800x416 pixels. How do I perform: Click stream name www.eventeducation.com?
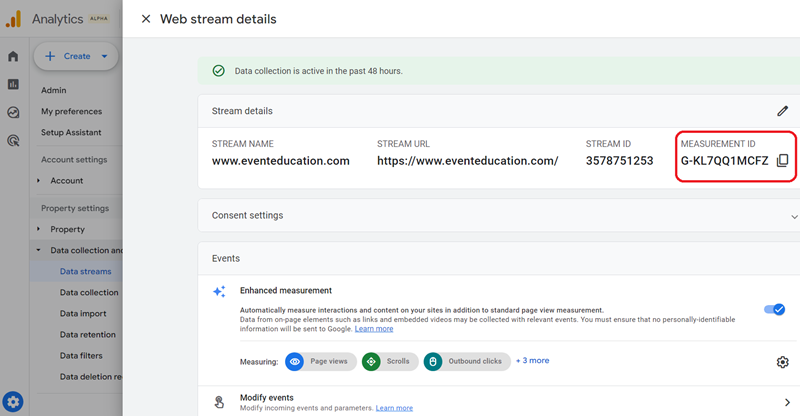click(281, 161)
